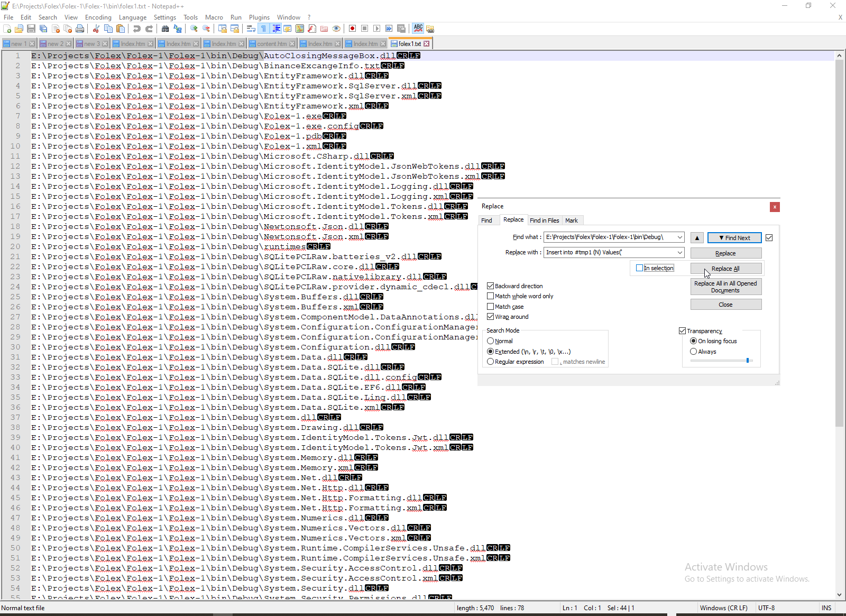This screenshot has width=846, height=616.
Task: Cut selection with the scissors icon
Action: coord(96,29)
